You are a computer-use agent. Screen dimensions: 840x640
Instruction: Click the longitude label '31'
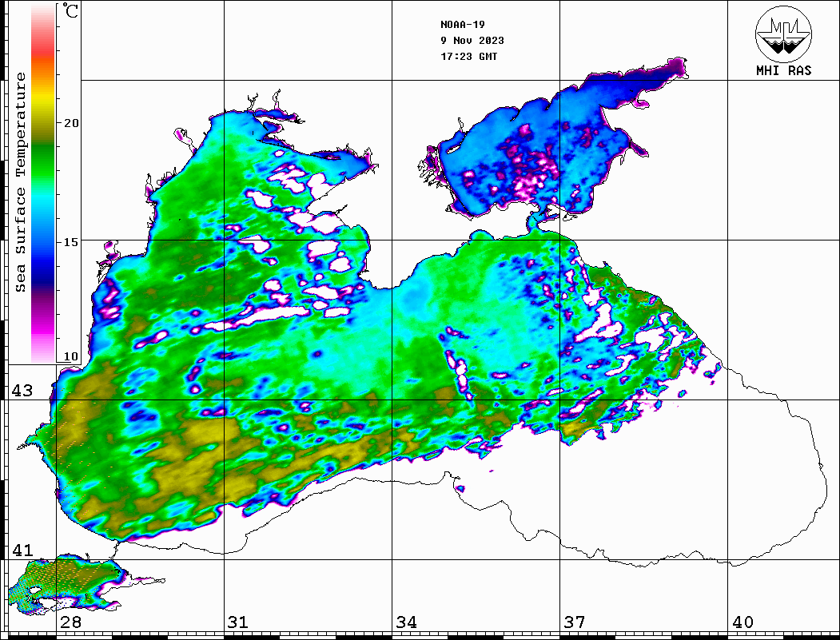pyautogui.click(x=238, y=622)
